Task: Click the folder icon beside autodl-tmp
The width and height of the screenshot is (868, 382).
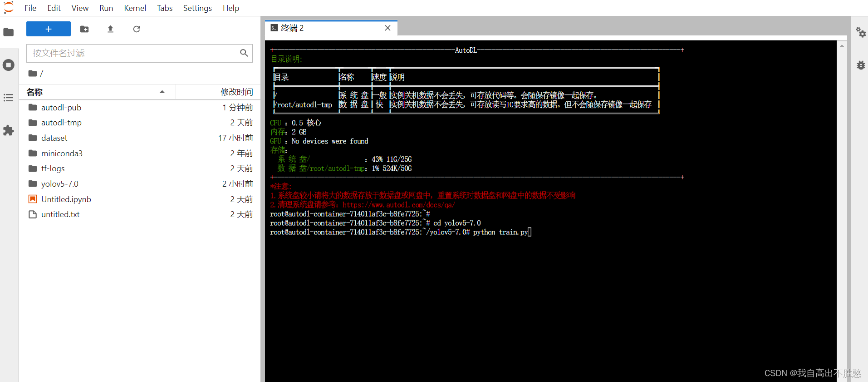Action: (x=33, y=123)
